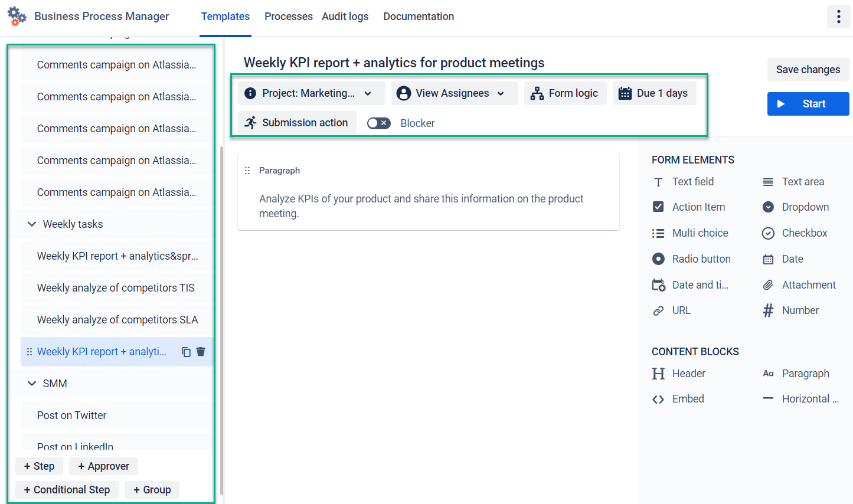Open the Audit logs tab
The height and width of the screenshot is (504, 853).
[345, 17]
